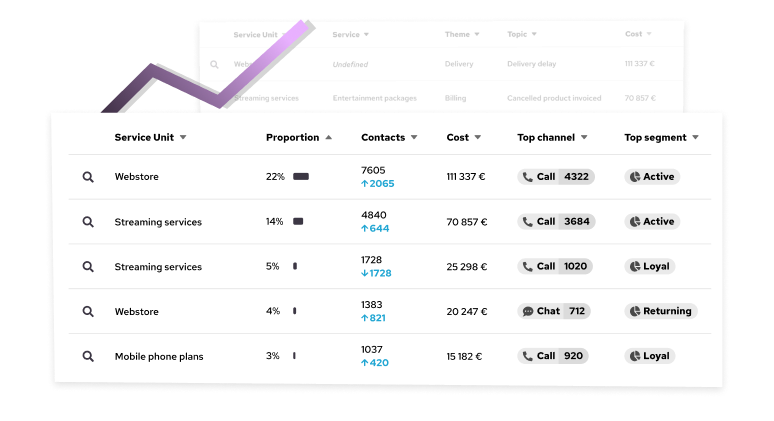Click magnifier icon in Webstore 4% row
The width and height of the screenshot is (774, 421).
88,311
